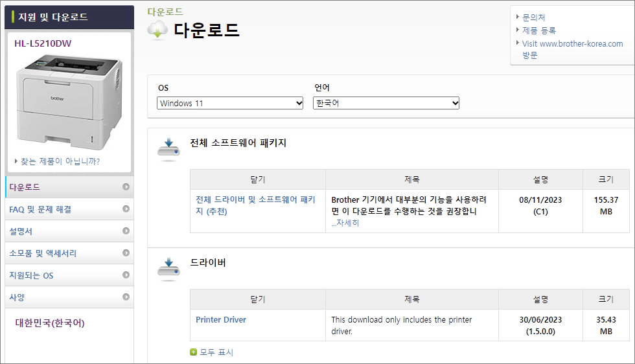Click the 제품 등록 link

(x=538, y=30)
